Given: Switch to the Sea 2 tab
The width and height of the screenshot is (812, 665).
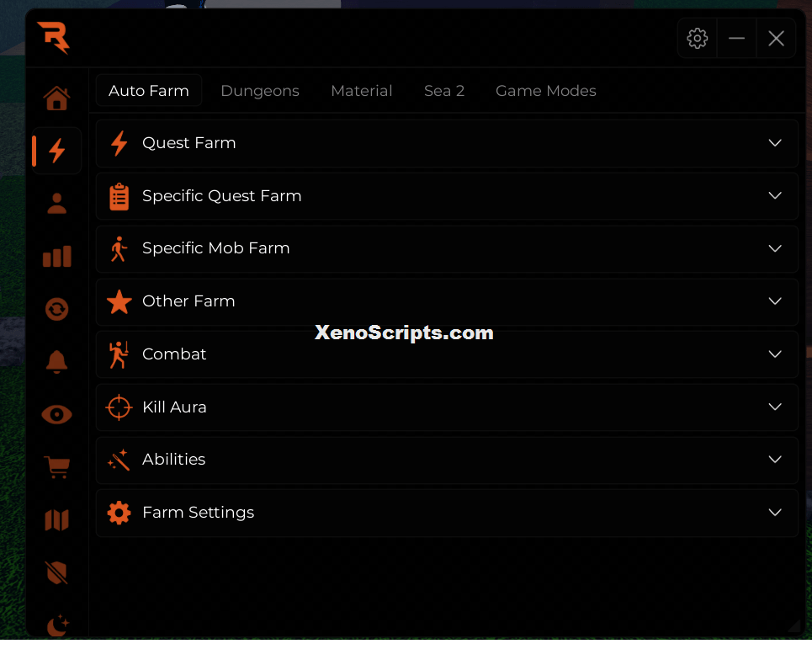Looking at the screenshot, I should point(443,91).
